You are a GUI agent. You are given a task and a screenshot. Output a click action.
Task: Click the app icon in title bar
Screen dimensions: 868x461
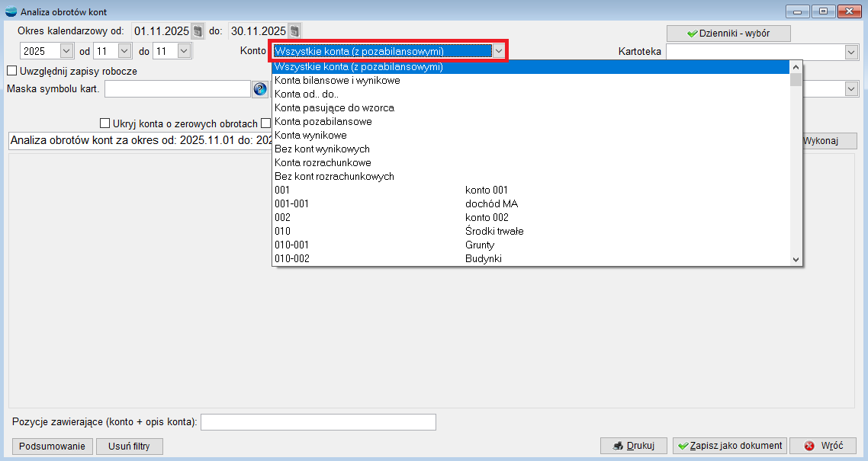[x=11, y=11]
